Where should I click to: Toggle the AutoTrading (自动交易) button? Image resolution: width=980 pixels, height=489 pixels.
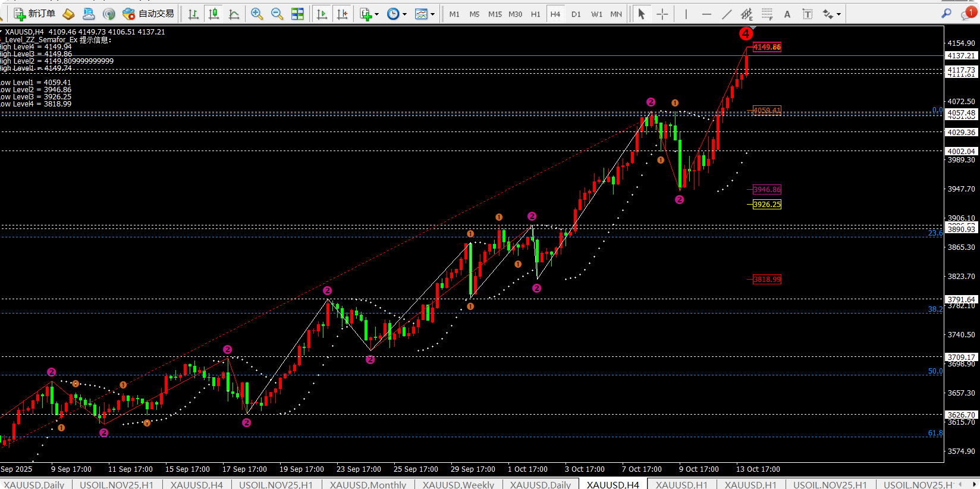click(x=149, y=14)
